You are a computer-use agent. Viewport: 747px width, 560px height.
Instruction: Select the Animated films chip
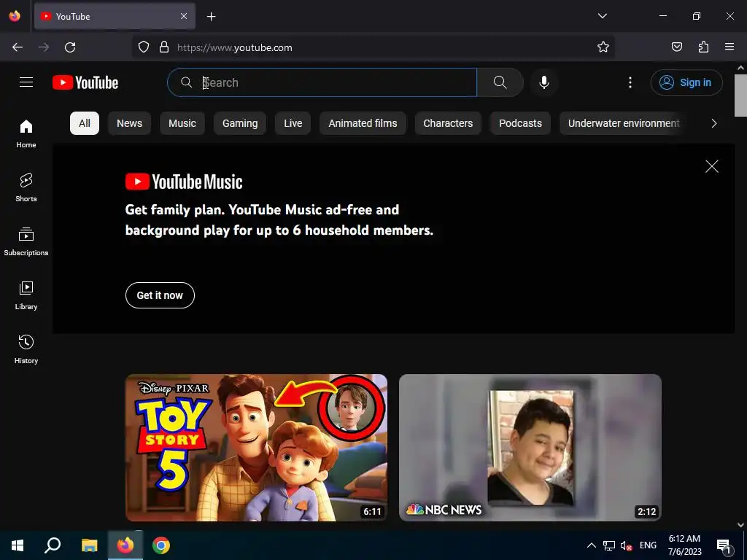click(x=363, y=123)
